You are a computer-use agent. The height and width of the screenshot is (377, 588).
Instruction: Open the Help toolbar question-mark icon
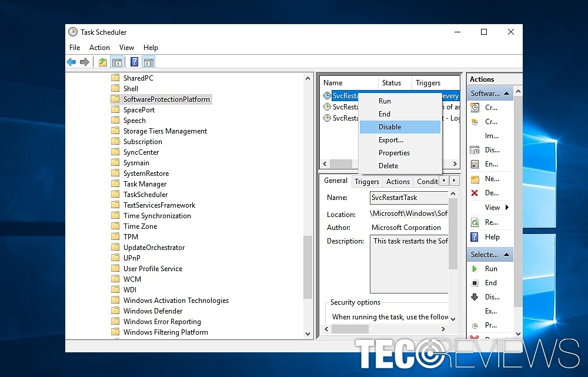pos(134,62)
